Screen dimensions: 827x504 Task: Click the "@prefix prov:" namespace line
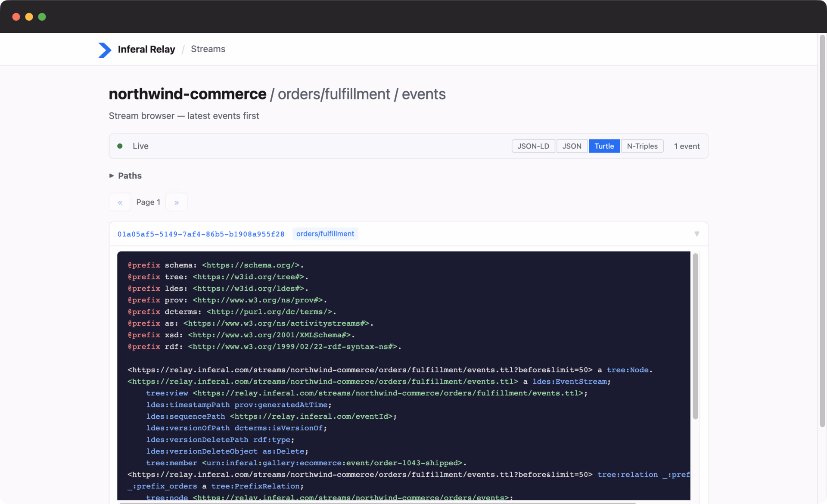pyautogui.click(x=227, y=300)
